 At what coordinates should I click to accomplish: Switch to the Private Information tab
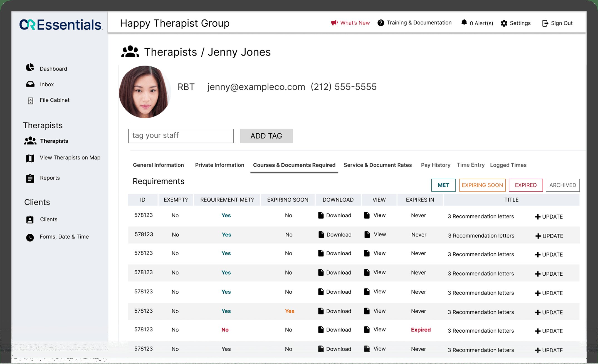coord(219,165)
